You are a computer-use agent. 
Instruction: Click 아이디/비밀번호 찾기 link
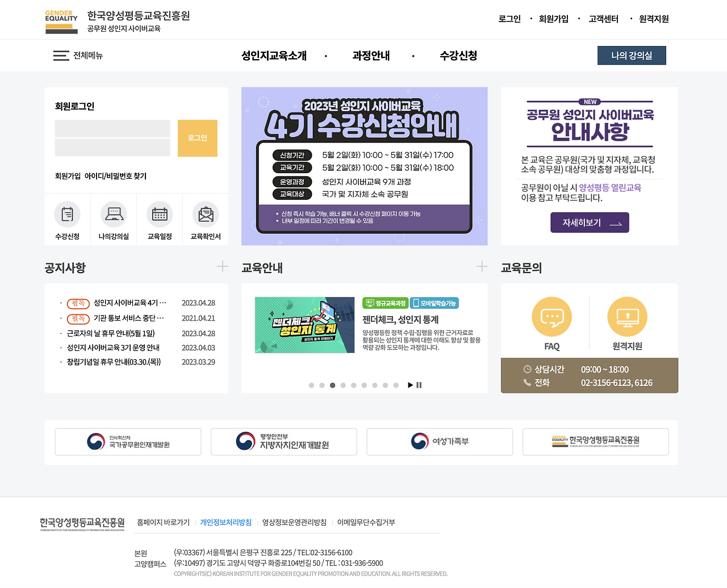[x=115, y=176]
